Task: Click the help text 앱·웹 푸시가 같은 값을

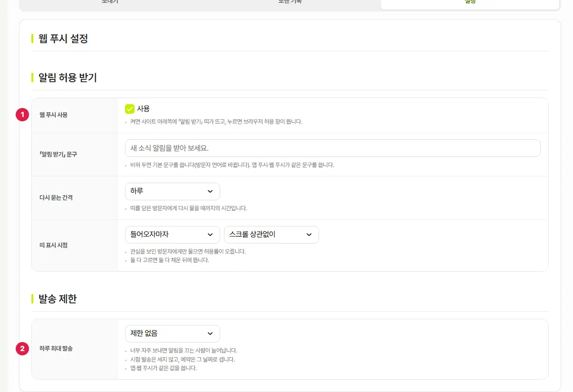Action: [163, 368]
